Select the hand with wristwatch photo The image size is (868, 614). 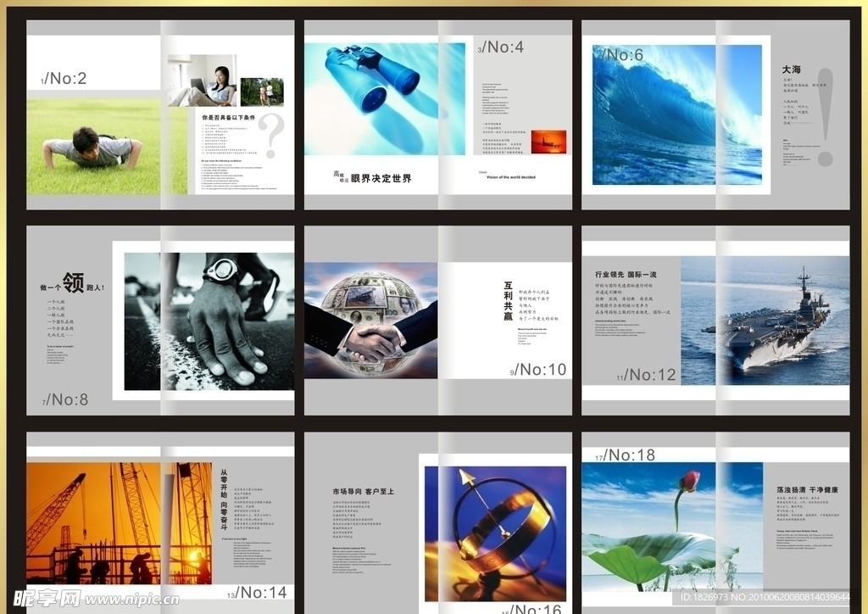pyautogui.click(x=209, y=321)
